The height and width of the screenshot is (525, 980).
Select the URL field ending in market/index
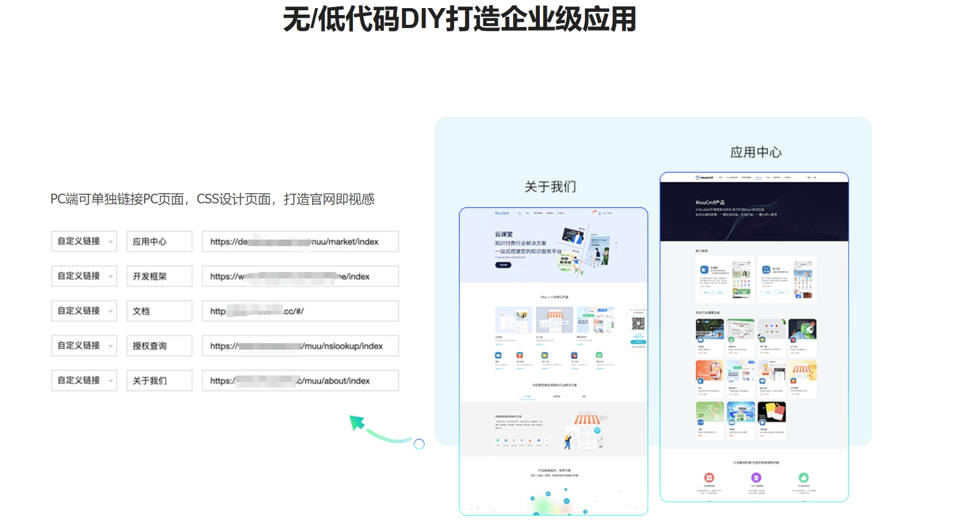[x=300, y=241]
